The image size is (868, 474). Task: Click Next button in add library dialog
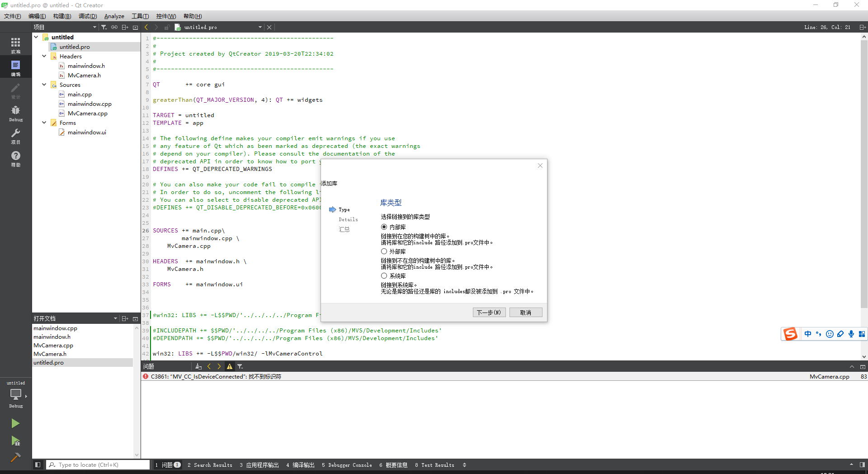[489, 313]
